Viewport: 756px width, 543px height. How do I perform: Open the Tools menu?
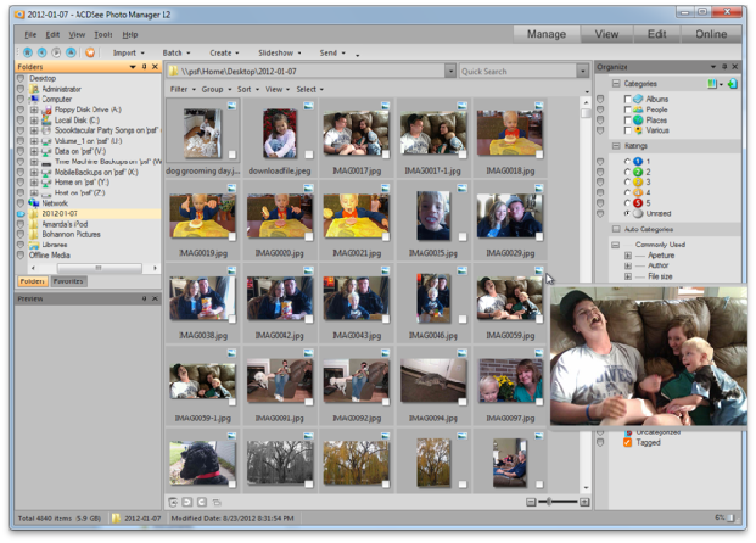(x=103, y=35)
